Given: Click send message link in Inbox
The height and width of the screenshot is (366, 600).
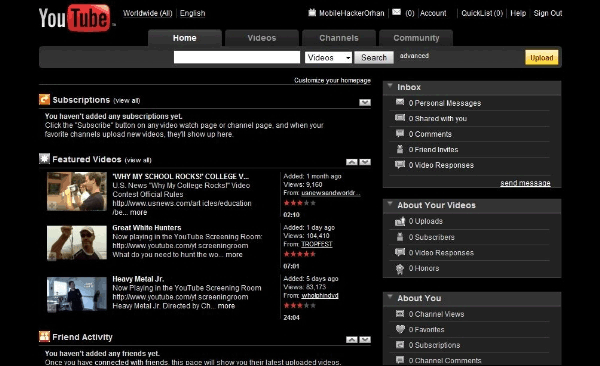Looking at the screenshot, I should 525,183.
